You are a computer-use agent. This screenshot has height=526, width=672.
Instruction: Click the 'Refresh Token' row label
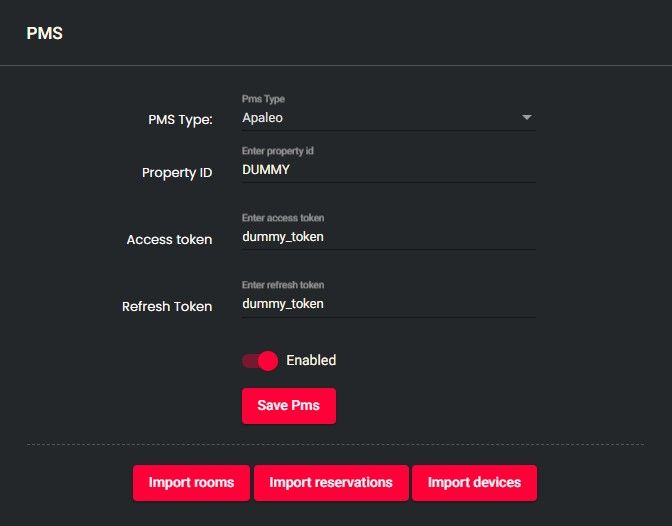point(167,307)
